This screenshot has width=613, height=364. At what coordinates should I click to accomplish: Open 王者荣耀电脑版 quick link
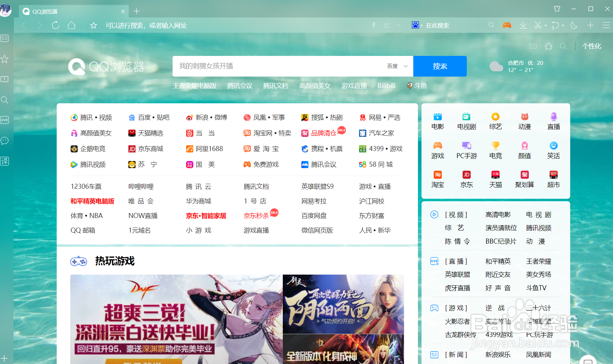point(195,86)
